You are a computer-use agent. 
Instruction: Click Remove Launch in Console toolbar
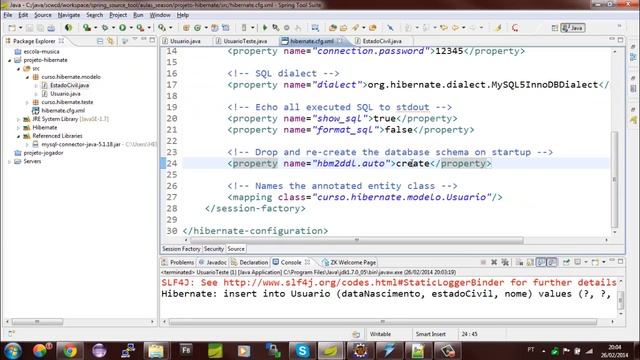(494, 262)
